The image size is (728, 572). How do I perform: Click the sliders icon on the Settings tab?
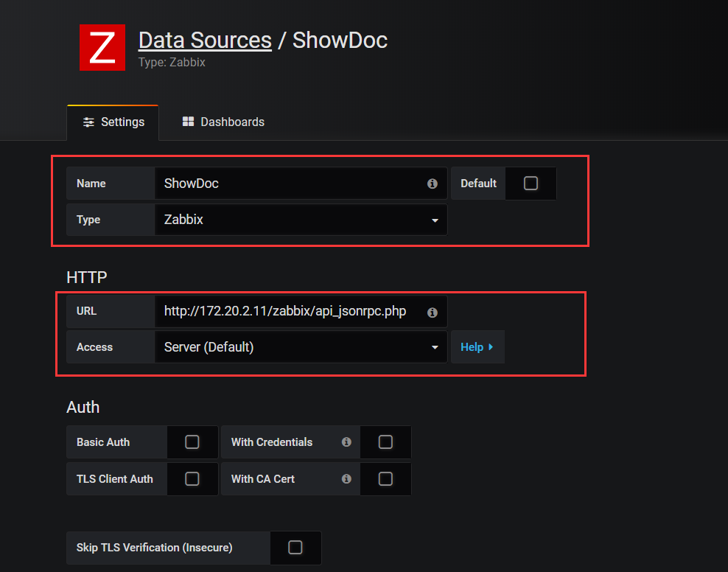coord(88,122)
